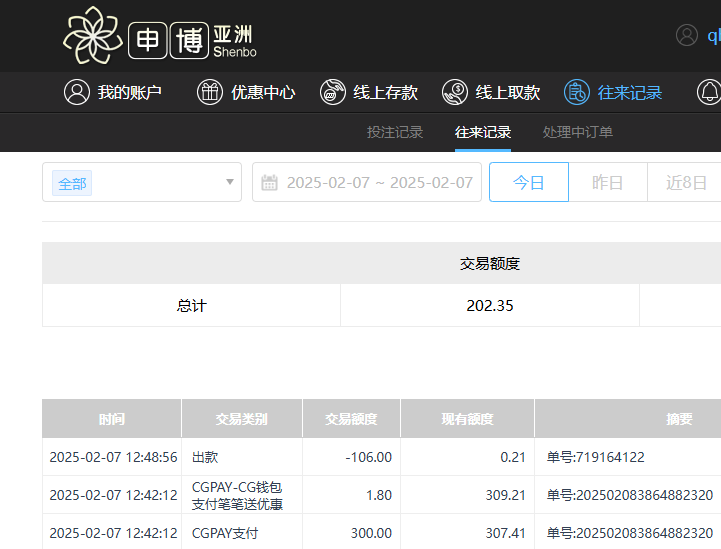Expand the 全部 category dropdown arrow
The height and width of the screenshot is (549, 721).
(x=229, y=182)
